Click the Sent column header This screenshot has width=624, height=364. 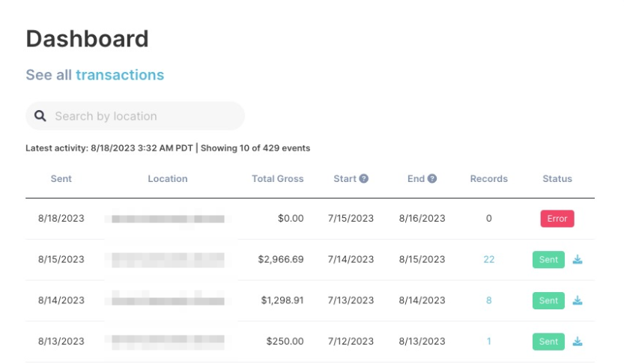click(61, 179)
